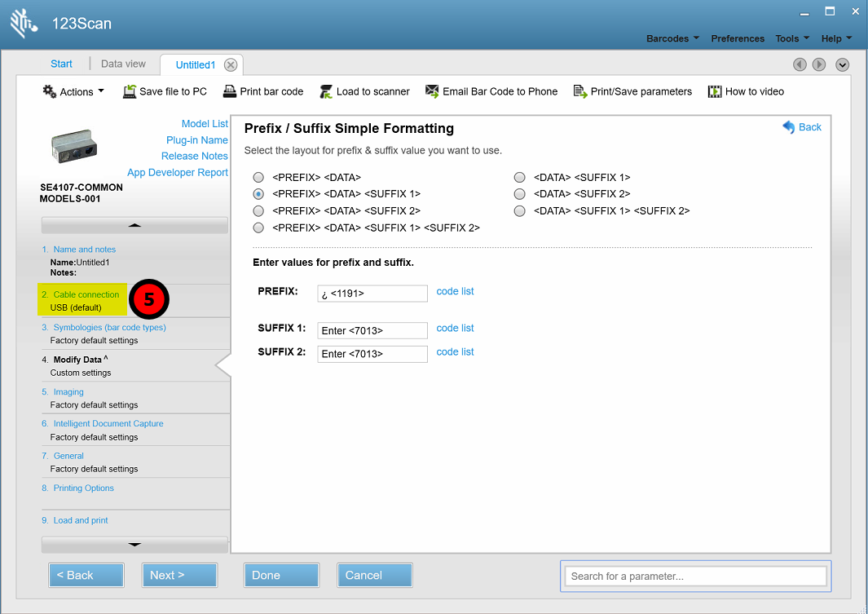Viewport: 868px width, 614px height.
Task: Go to previous tab with left arrow
Action: pos(800,64)
